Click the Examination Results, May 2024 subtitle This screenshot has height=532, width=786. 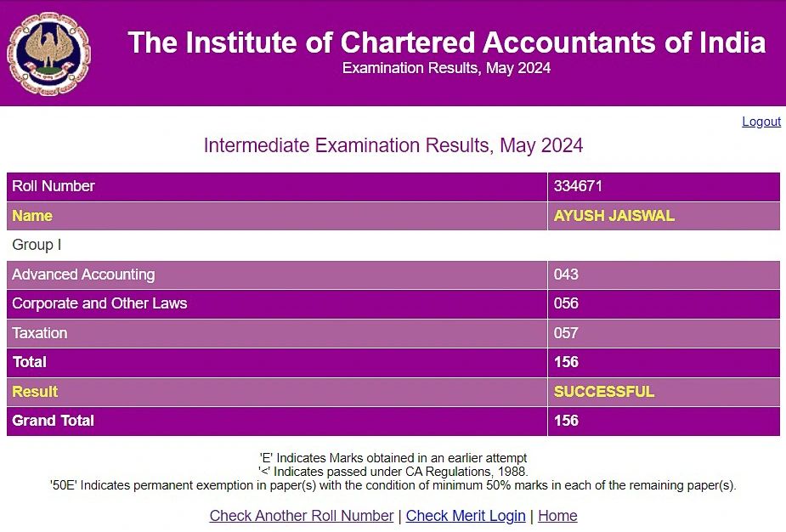(x=446, y=68)
